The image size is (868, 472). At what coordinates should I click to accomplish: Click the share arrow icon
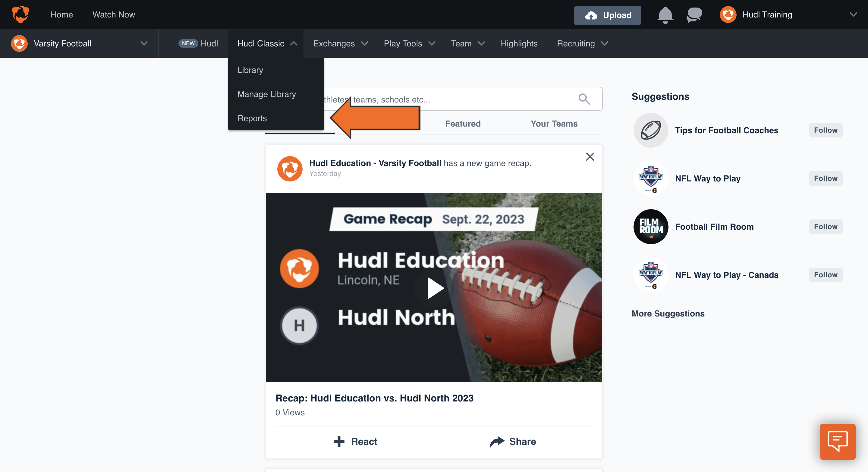point(497,441)
